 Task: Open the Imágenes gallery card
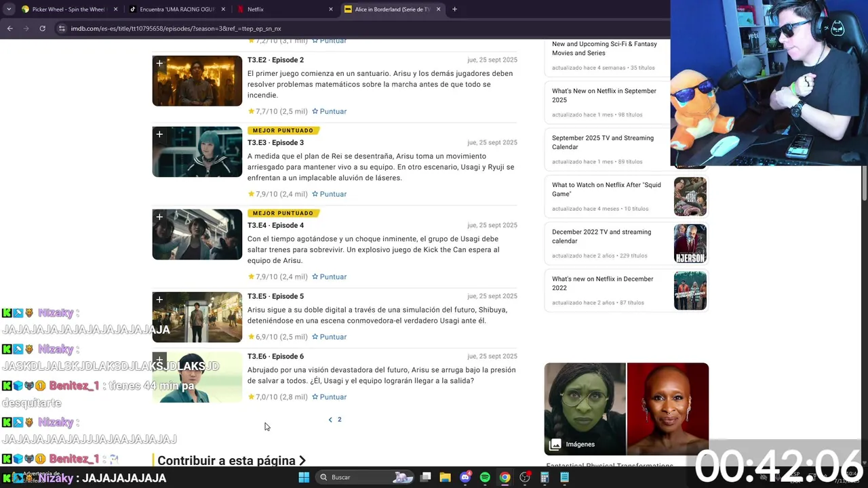coord(627,409)
